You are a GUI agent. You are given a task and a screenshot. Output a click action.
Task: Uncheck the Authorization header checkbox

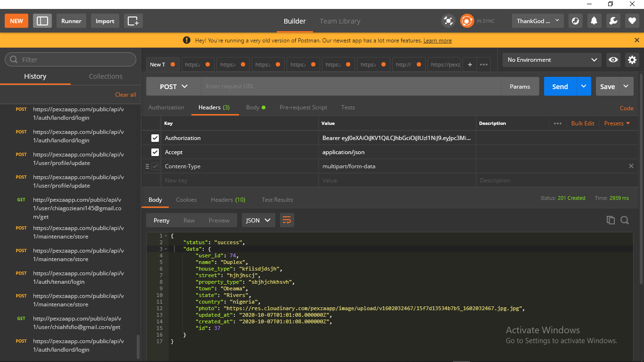pyautogui.click(x=155, y=138)
